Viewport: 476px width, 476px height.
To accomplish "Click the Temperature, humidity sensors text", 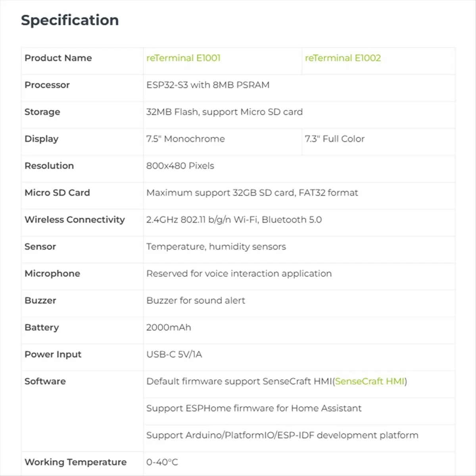I will [x=216, y=247].
